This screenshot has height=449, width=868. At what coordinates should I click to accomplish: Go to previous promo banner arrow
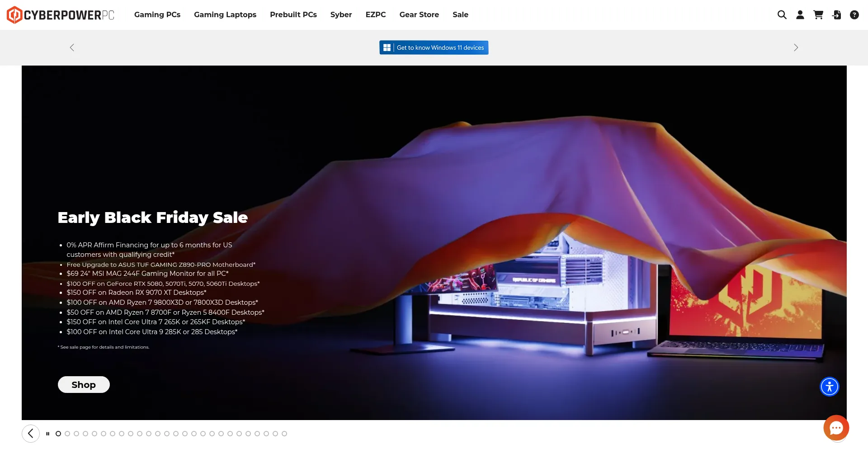click(x=72, y=47)
